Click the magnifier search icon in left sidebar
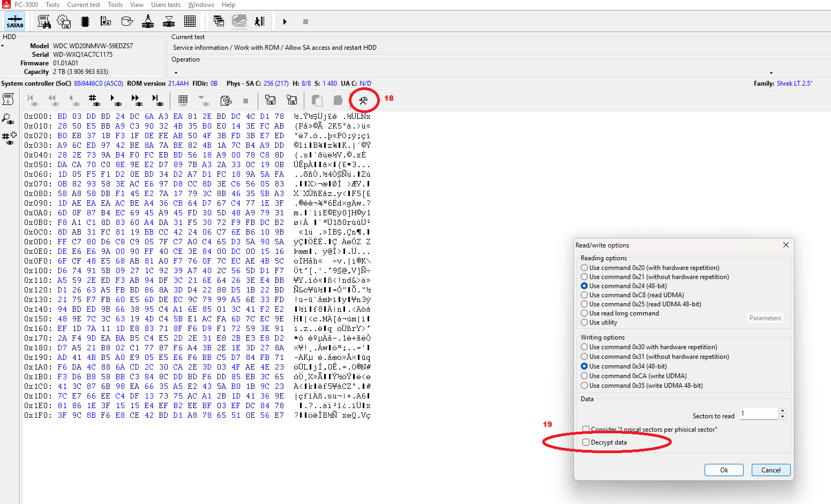The image size is (831, 504). pyautogui.click(x=8, y=119)
